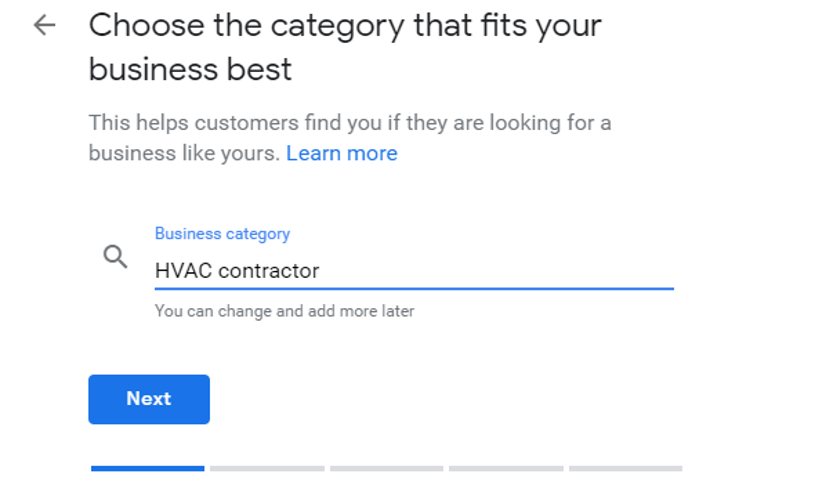Click the empty area right of 'HVAC contractor'
The height and width of the screenshot is (500, 816).
point(497,271)
